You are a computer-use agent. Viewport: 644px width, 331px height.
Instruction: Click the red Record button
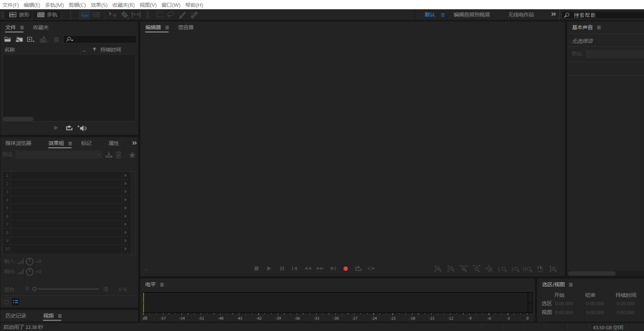tap(346, 269)
